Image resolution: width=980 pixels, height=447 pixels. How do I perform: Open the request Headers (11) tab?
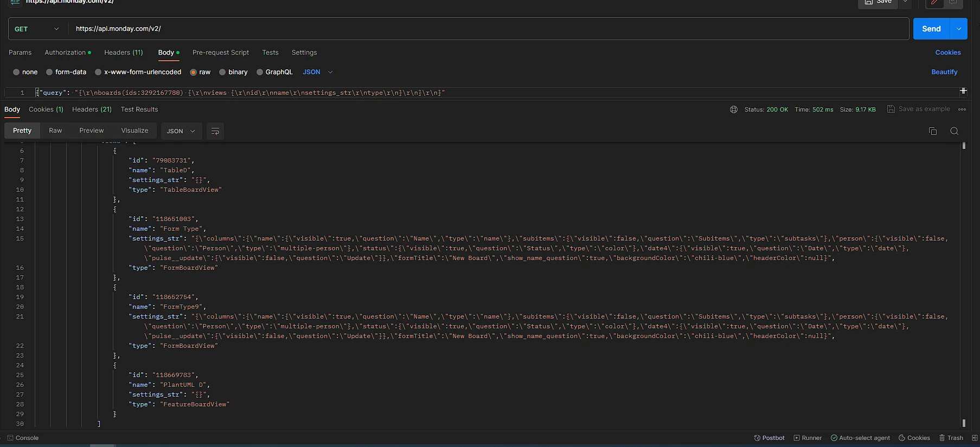(x=123, y=53)
